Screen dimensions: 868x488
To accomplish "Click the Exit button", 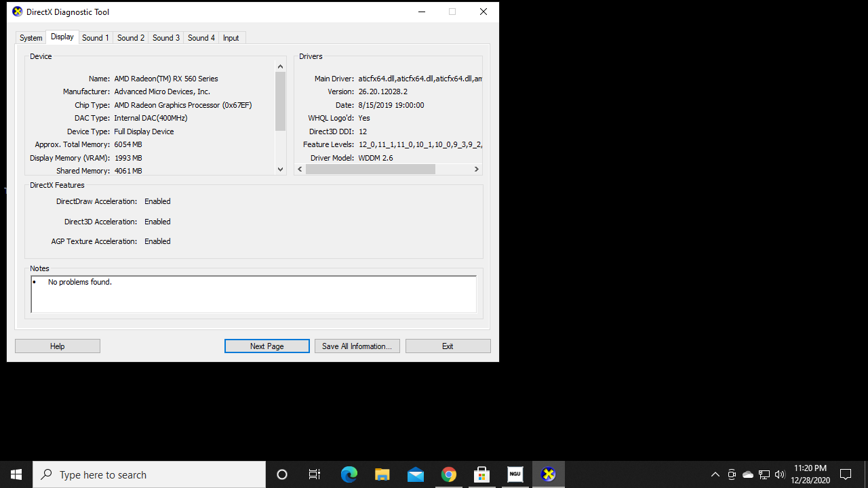I will pyautogui.click(x=448, y=346).
